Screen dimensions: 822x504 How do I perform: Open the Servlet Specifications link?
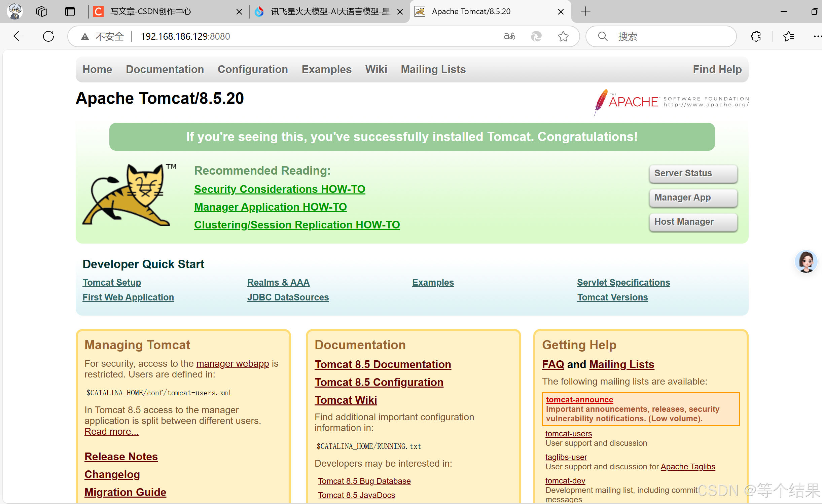tap(623, 282)
